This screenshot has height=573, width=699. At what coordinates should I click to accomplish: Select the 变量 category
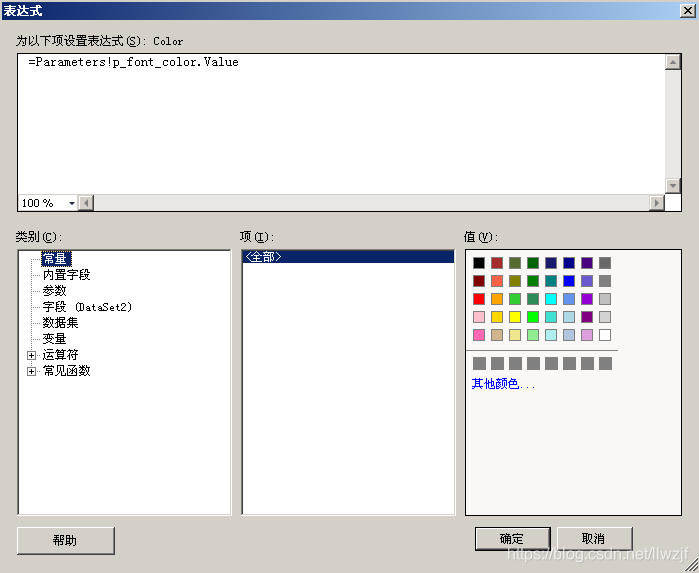pos(54,338)
